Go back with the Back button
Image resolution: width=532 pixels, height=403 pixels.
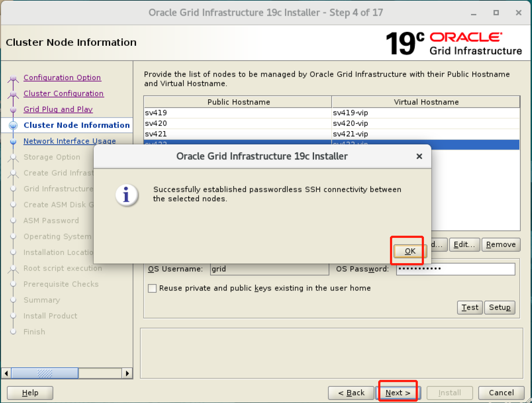tap(352, 393)
